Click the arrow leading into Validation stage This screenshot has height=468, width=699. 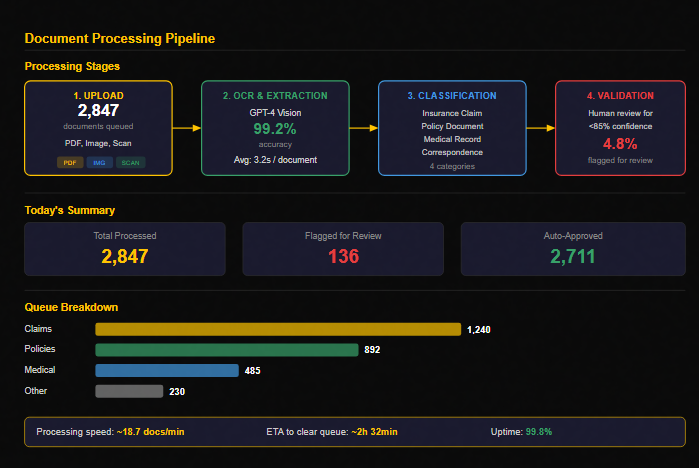(x=541, y=128)
